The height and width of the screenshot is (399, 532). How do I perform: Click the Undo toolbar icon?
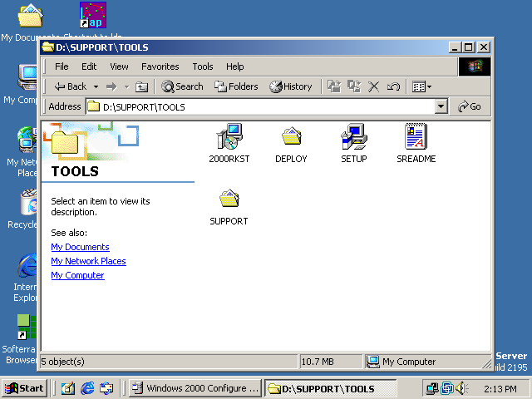coord(393,86)
